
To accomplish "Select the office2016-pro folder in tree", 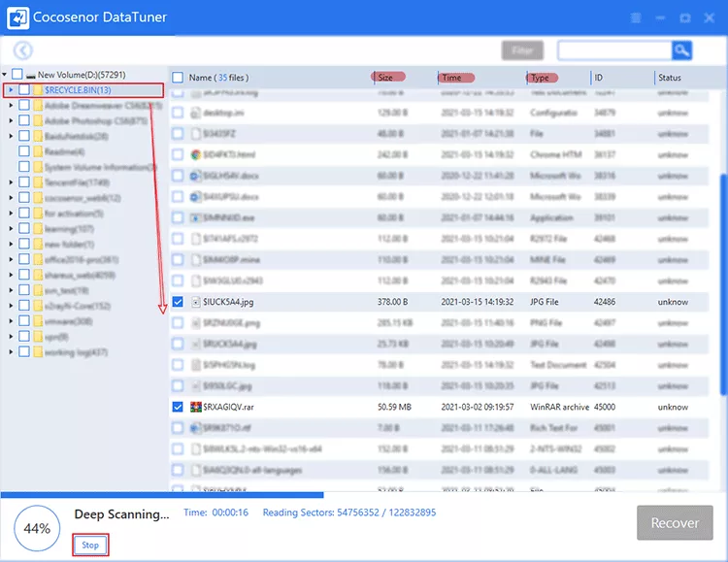I will click(82, 259).
